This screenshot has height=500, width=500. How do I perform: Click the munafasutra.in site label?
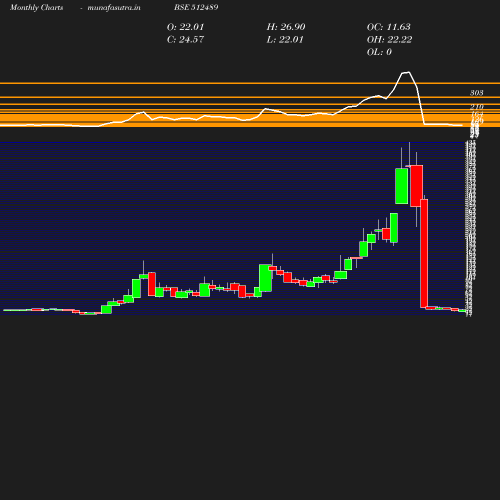point(114,7)
